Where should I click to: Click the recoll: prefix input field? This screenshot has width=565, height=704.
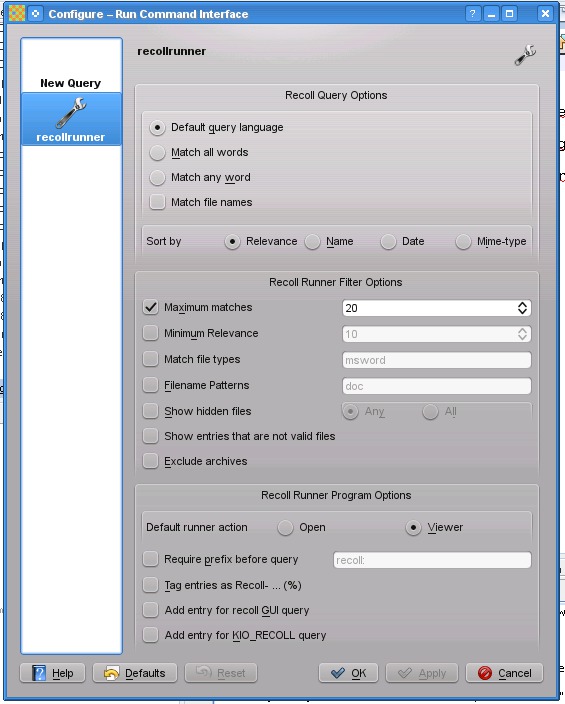tap(432, 560)
